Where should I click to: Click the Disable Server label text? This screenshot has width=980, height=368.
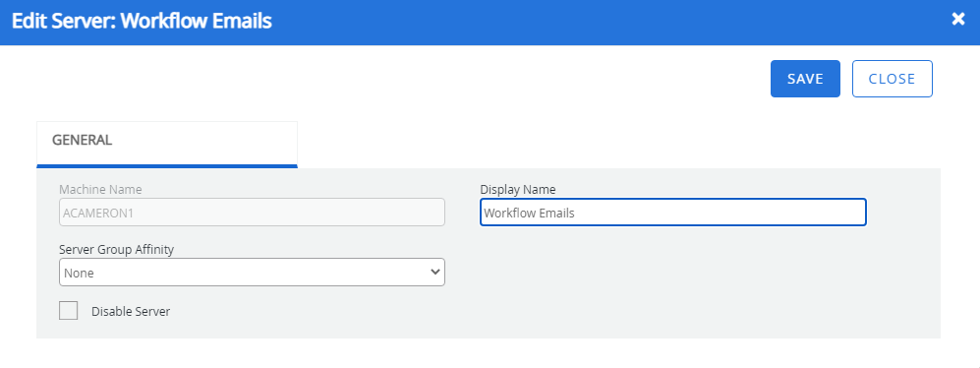[131, 311]
